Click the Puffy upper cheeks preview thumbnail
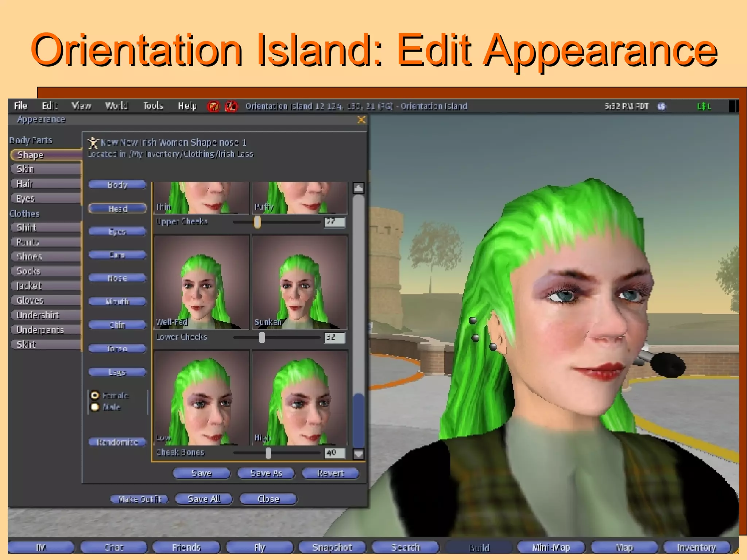The image size is (747, 560). [x=300, y=198]
